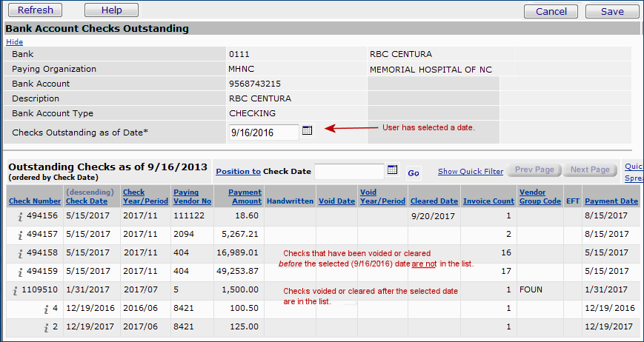Click Go to position by date
644x342 pixels.
(x=414, y=172)
